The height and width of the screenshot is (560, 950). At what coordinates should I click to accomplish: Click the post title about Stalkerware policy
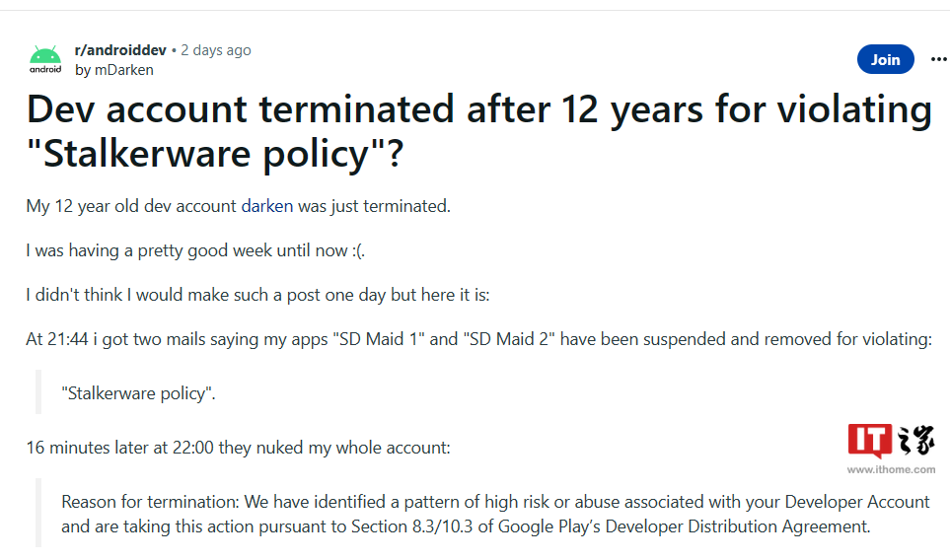click(478, 131)
